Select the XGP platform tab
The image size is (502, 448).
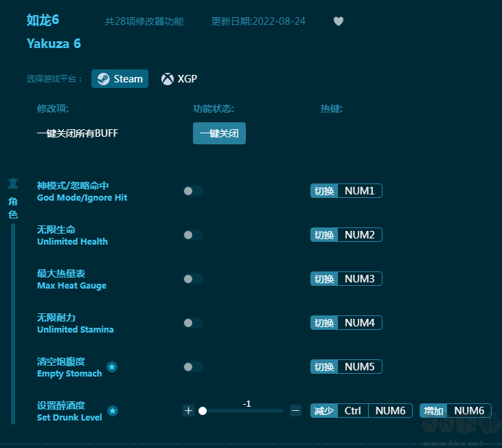click(x=179, y=79)
